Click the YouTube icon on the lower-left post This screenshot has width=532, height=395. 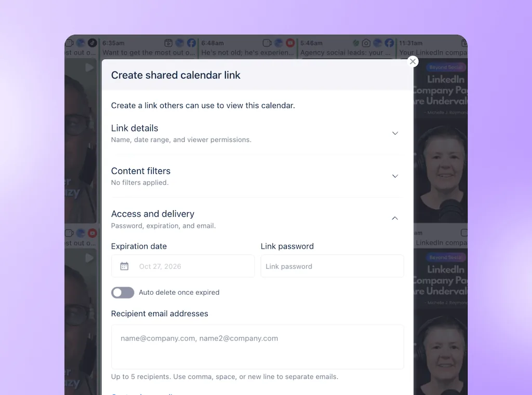point(92,233)
